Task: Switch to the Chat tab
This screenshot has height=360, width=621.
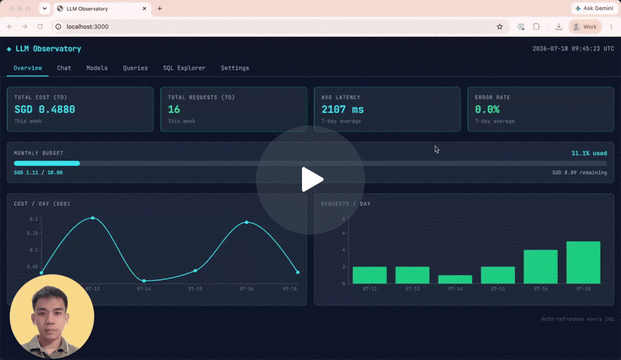Action: [x=64, y=68]
